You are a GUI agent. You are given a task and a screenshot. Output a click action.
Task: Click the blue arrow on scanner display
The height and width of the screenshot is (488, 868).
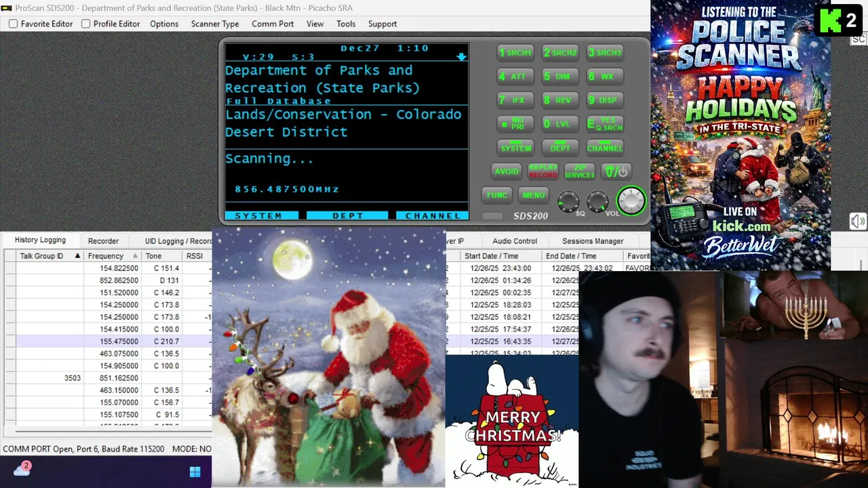click(461, 57)
